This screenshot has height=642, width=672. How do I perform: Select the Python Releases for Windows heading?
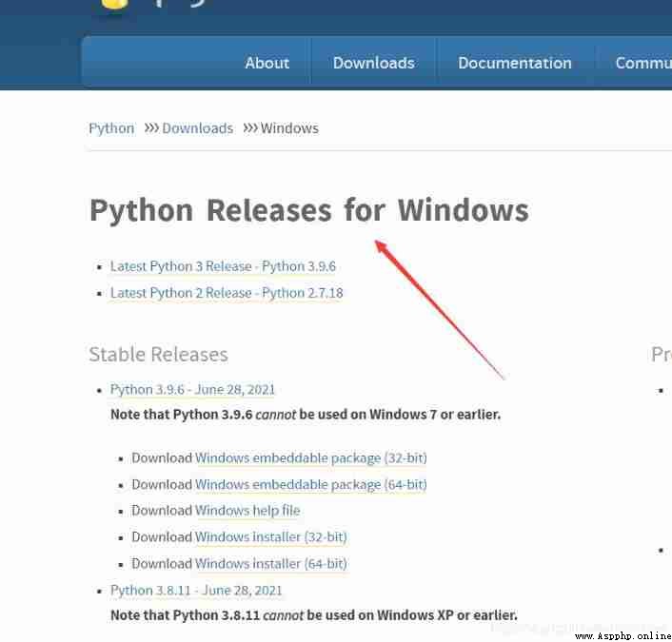(309, 210)
